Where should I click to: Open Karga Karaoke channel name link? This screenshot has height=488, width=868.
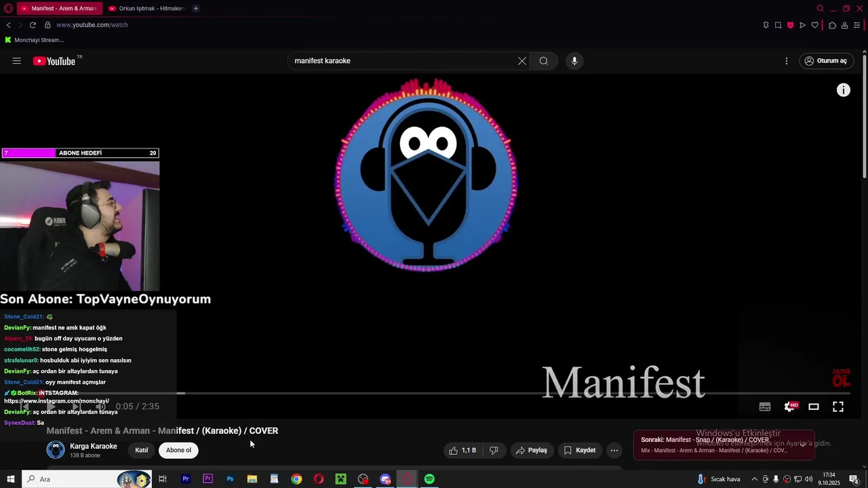tap(94, 446)
